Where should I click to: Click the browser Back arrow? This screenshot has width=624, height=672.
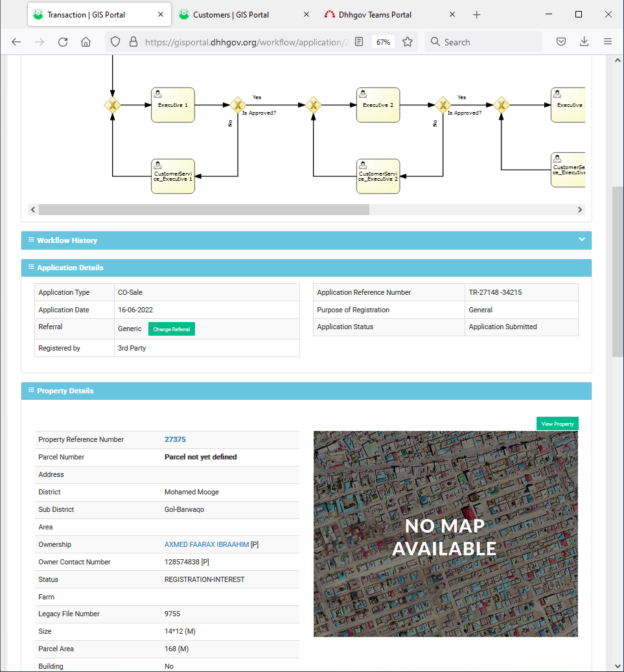pyautogui.click(x=16, y=41)
